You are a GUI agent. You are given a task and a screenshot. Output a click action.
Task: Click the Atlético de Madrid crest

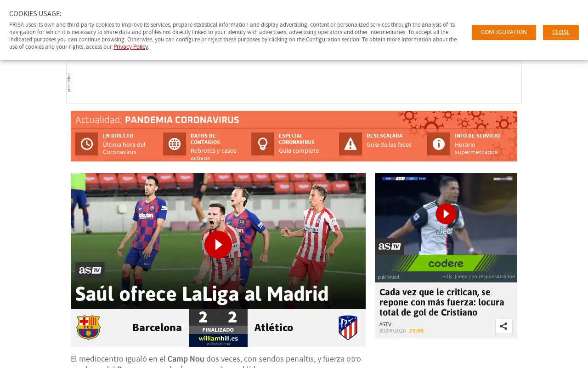pos(348,328)
